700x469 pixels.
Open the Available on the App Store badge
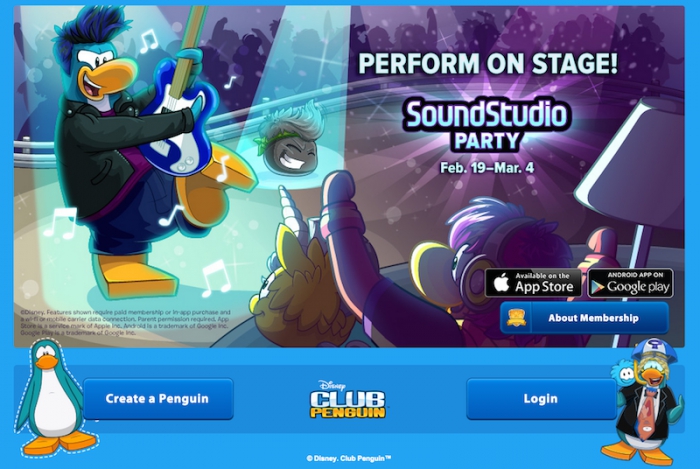point(533,283)
